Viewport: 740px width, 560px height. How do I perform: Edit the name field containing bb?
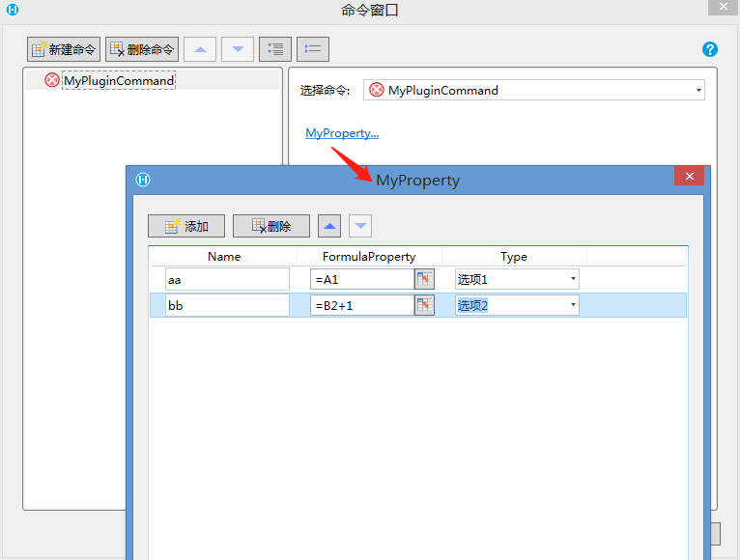point(227,305)
